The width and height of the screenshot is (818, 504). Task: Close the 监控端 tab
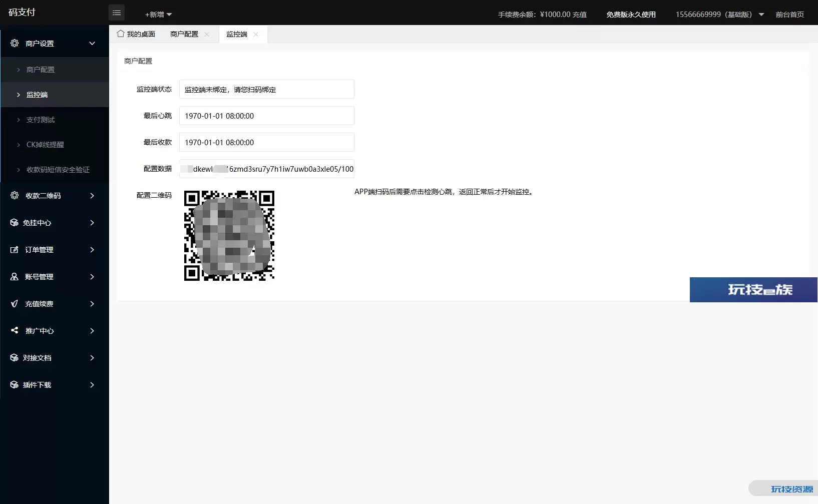coord(256,34)
